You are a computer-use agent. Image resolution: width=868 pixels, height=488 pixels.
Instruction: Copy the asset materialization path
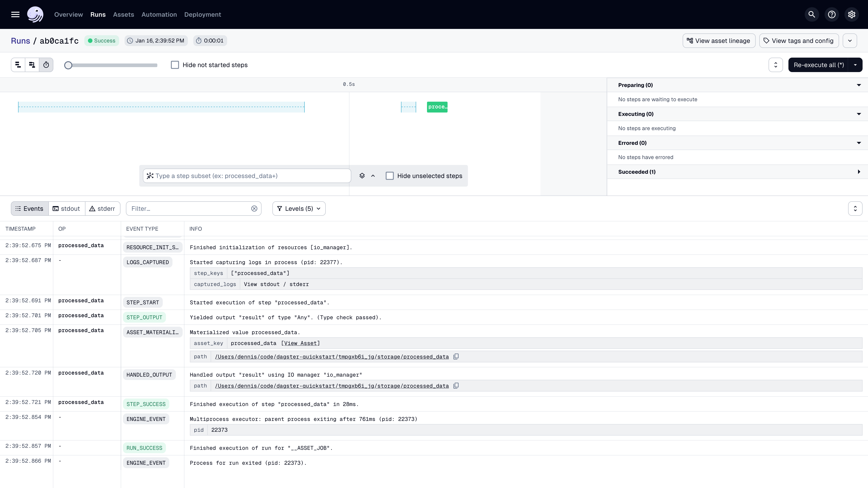point(456,357)
